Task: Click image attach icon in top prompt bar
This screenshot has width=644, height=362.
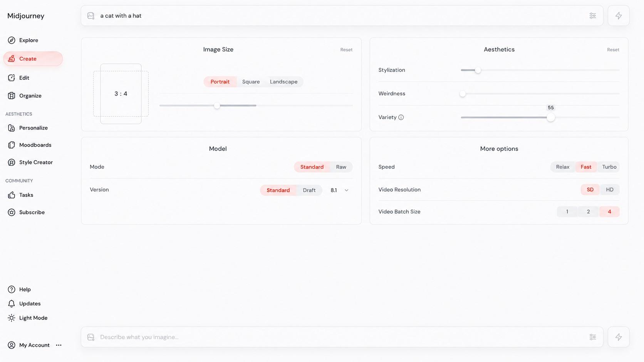Action: (91, 16)
